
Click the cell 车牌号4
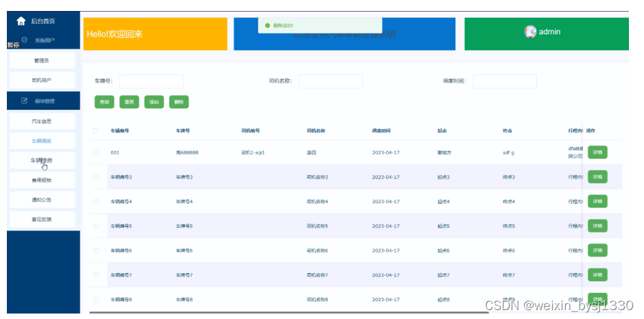pyautogui.click(x=184, y=202)
